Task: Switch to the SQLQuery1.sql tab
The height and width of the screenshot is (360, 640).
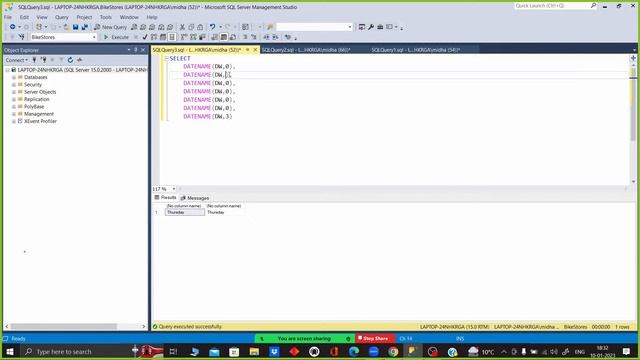Action: point(416,50)
